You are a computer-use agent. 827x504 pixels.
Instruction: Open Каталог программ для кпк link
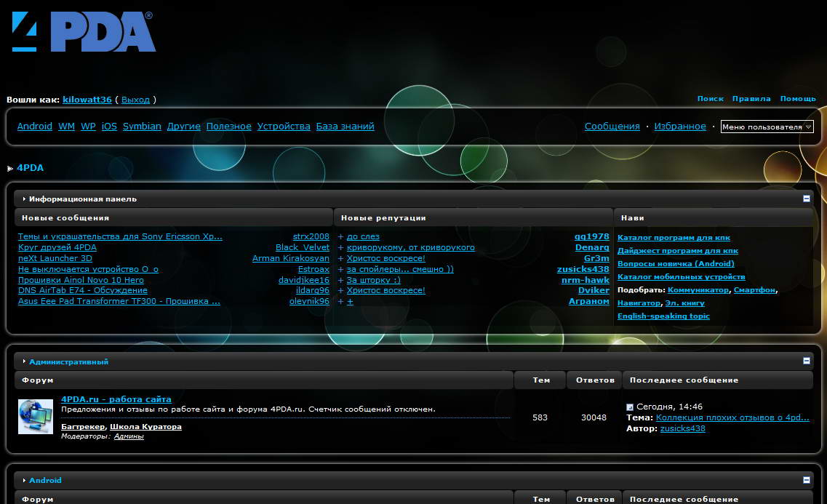pos(674,238)
